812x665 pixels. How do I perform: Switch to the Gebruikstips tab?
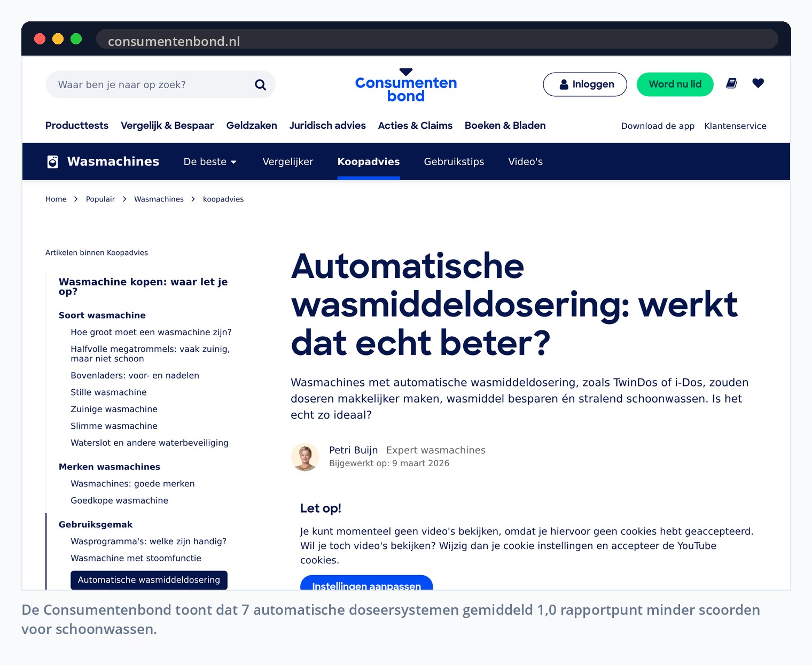click(x=454, y=161)
